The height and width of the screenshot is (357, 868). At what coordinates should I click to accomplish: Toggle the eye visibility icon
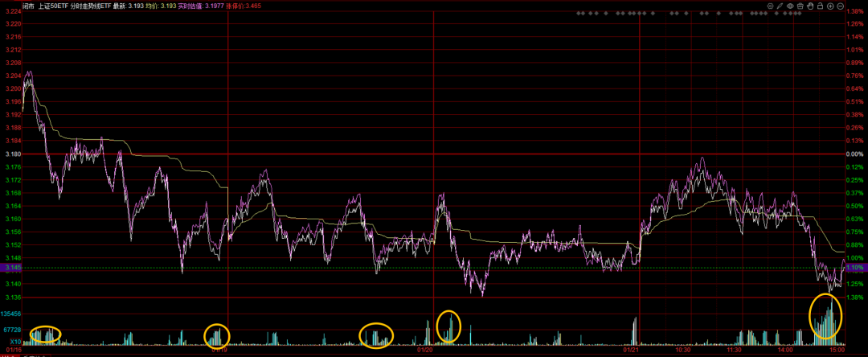(x=791, y=6)
